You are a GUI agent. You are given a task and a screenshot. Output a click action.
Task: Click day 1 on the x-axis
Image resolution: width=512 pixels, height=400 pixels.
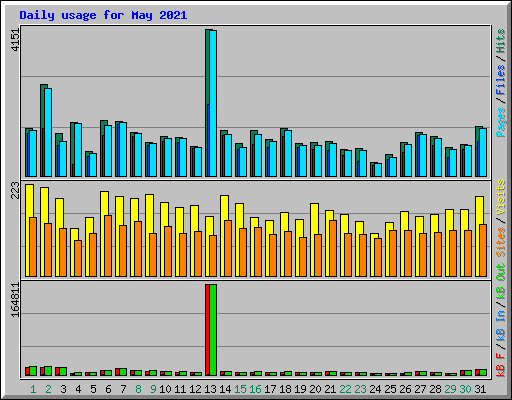point(33,389)
